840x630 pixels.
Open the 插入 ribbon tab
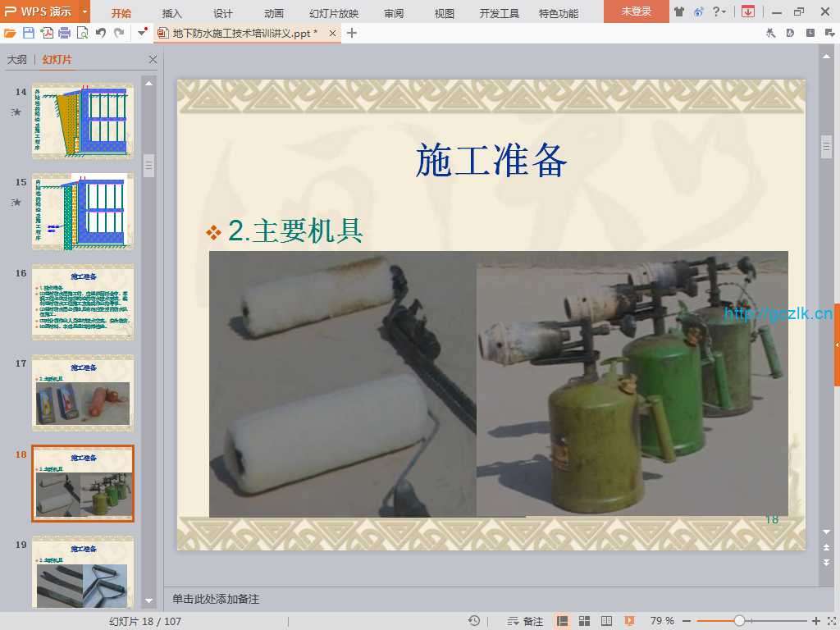click(x=172, y=13)
